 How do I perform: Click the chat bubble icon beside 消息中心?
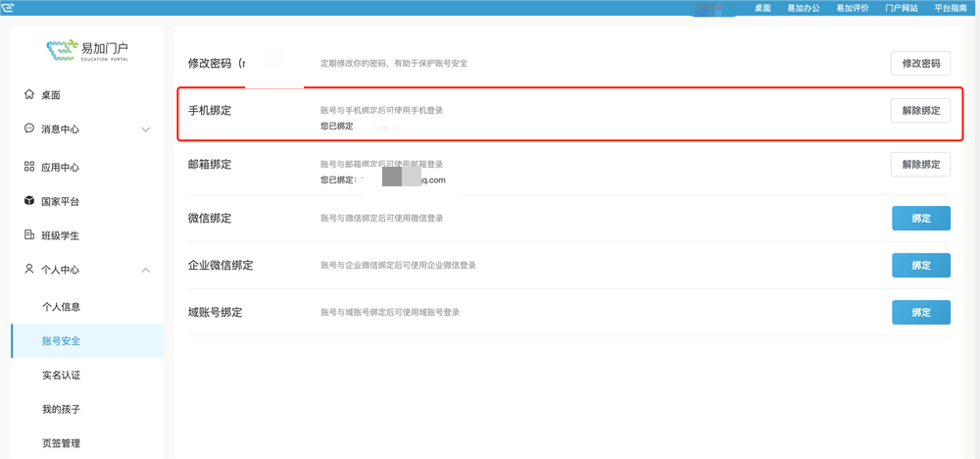coord(28,128)
